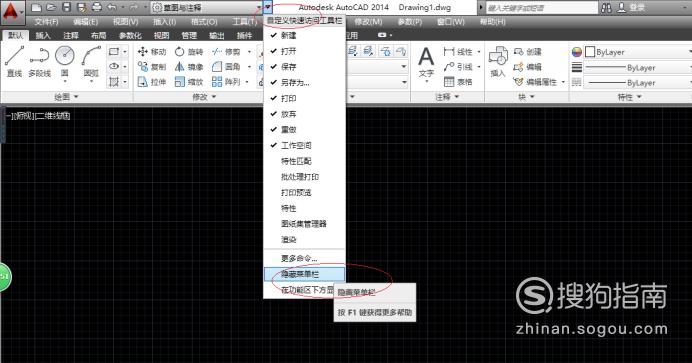Click the 插入 (Insert) block button
This screenshot has height=363, width=692.
pos(498,62)
